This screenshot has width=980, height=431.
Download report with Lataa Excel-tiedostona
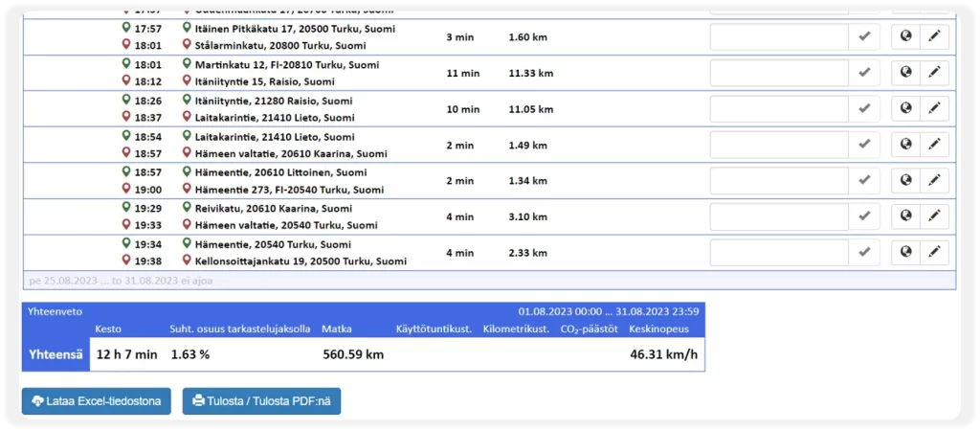[96, 401]
